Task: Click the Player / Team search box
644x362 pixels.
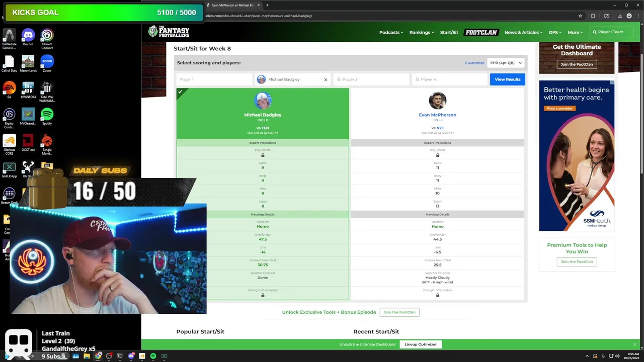Action: 611,32
